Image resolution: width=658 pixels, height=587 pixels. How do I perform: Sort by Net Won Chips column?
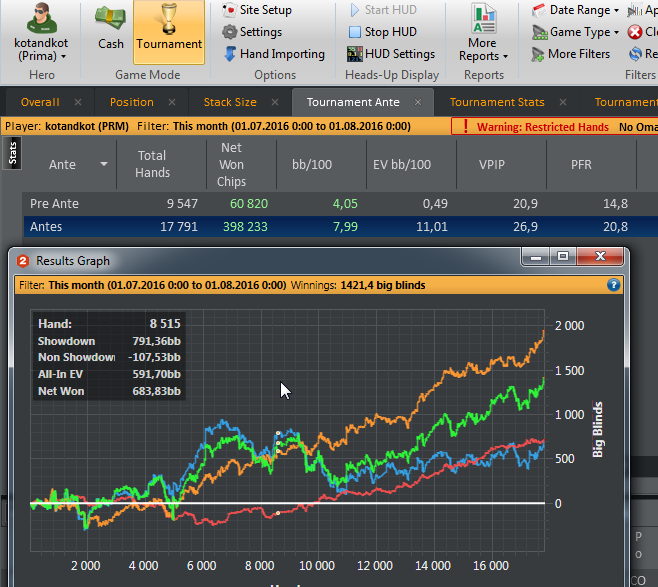click(x=231, y=164)
